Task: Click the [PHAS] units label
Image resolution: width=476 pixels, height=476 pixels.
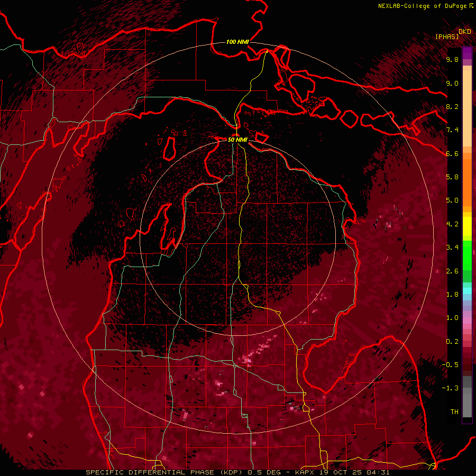Action: pos(447,36)
